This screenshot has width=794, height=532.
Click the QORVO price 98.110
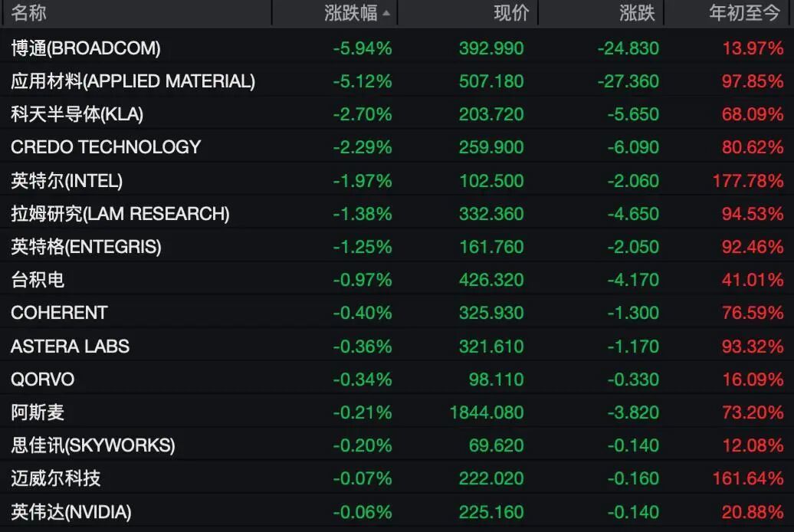coord(497,379)
